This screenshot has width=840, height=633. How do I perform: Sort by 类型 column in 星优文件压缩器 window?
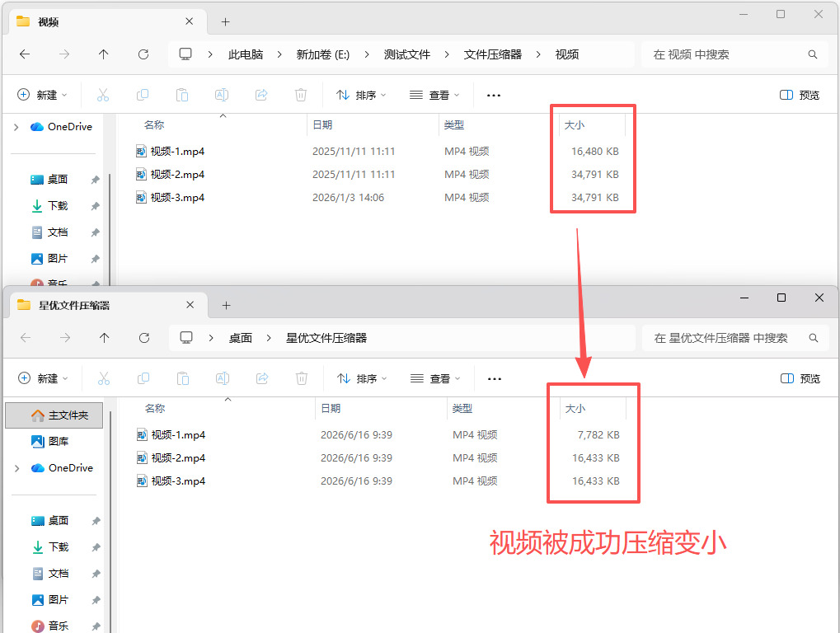pyautogui.click(x=503, y=408)
